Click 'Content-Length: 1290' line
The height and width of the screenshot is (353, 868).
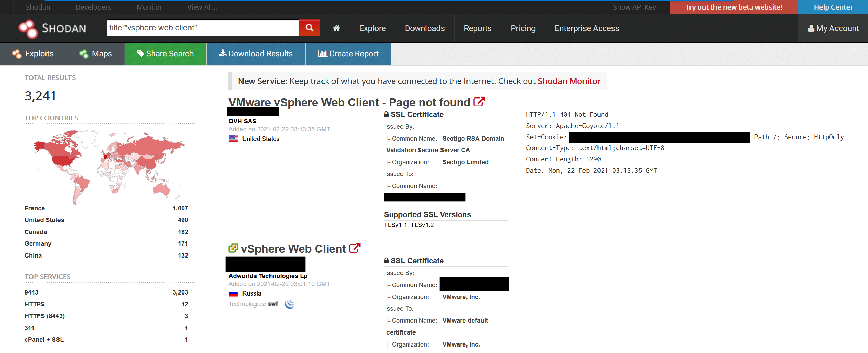[x=563, y=159]
